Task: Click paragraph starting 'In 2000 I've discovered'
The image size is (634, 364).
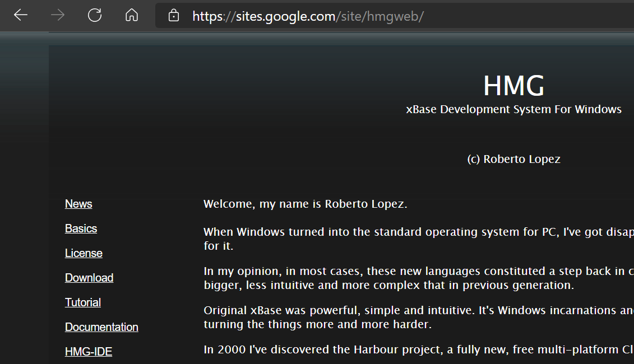Action: click(419, 349)
